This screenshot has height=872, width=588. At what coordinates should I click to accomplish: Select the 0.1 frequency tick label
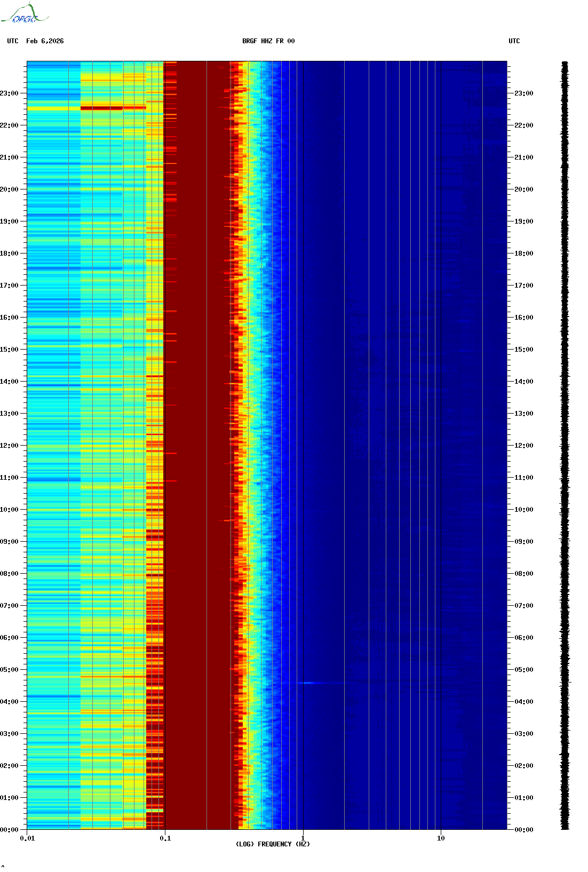click(165, 838)
